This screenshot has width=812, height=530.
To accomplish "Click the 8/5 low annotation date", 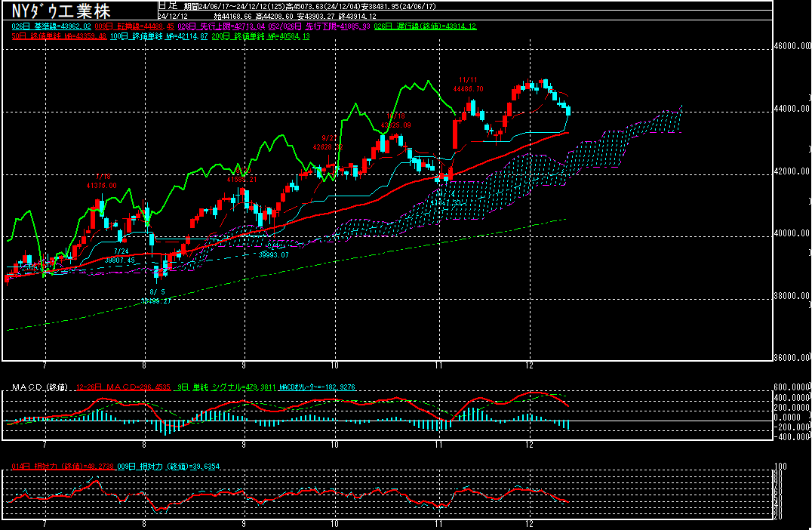I will 158,292.
